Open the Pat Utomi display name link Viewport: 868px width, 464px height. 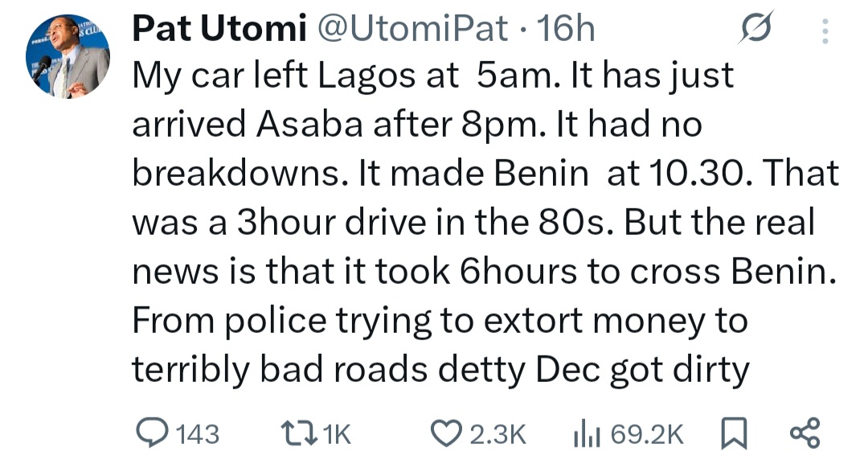(x=219, y=30)
